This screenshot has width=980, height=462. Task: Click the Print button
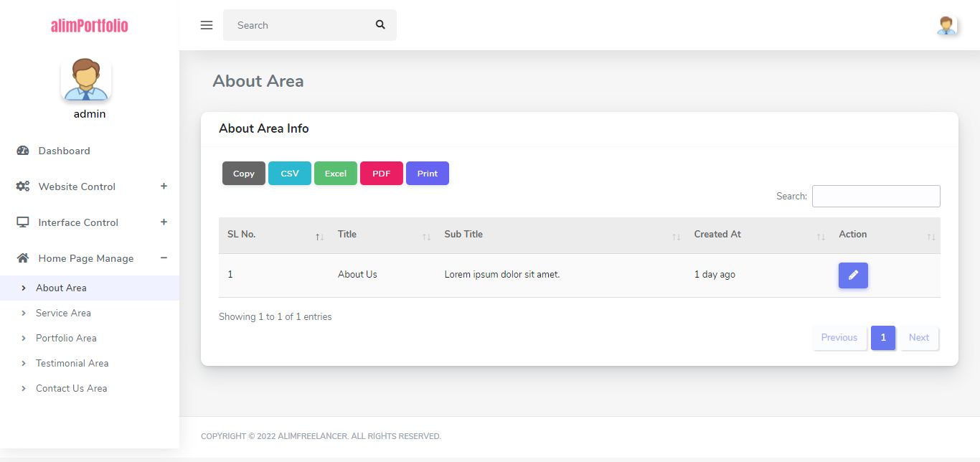tap(428, 174)
